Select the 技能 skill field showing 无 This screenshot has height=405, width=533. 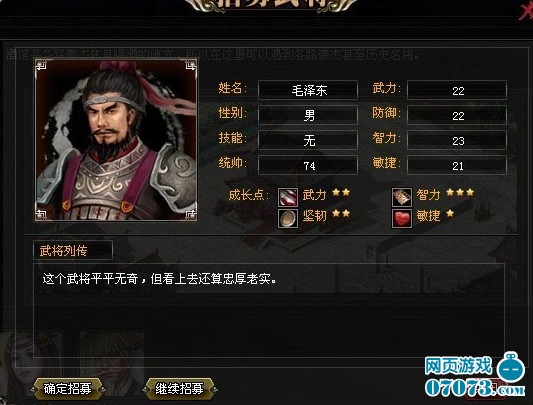(308, 140)
